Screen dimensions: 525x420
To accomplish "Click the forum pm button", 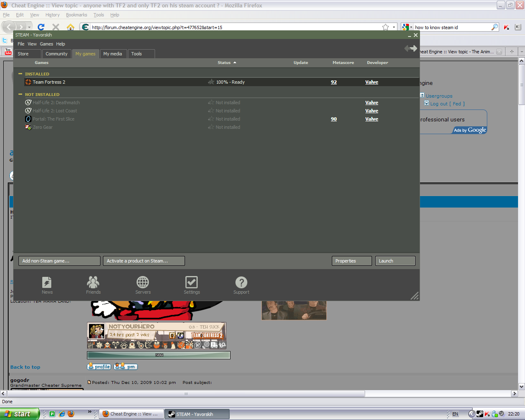I will pos(126,367).
